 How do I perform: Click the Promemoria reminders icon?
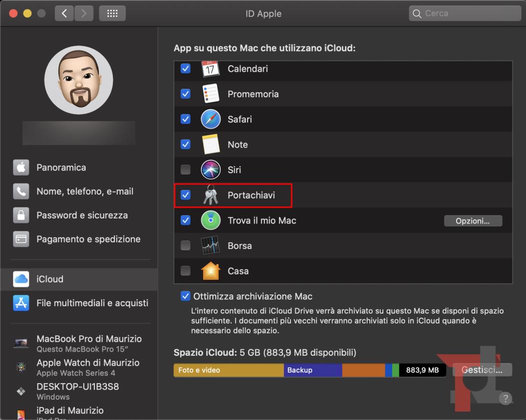(211, 94)
